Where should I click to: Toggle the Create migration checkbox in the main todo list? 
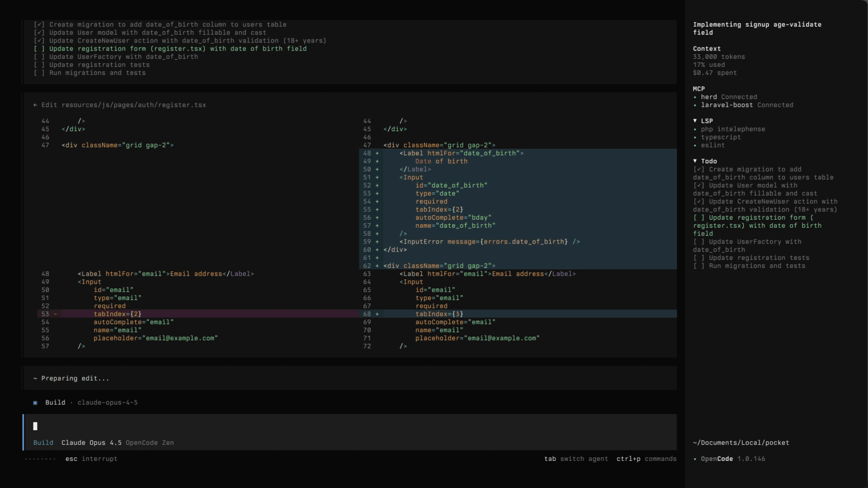coord(39,24)
